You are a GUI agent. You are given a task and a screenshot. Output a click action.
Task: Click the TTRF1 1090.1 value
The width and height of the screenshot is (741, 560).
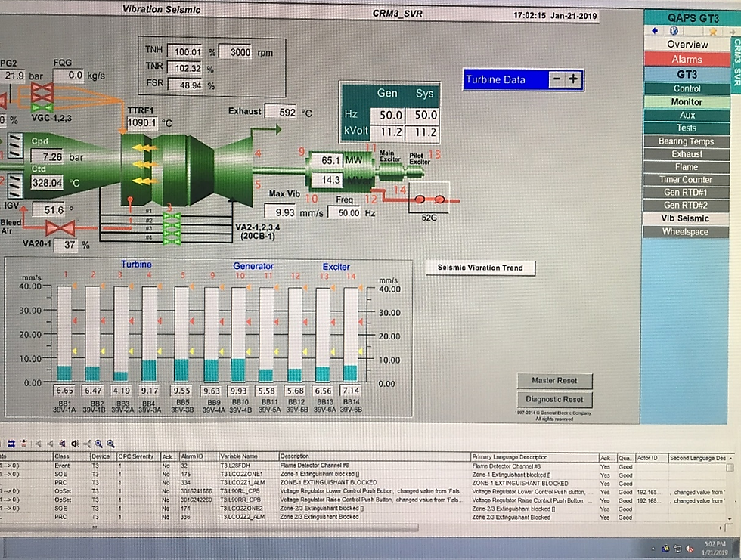142,122
